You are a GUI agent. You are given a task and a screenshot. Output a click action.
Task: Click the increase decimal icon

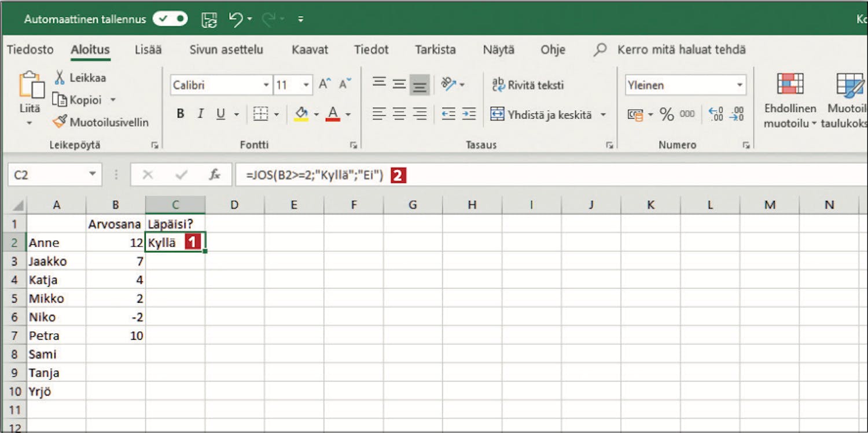click(x=716, y=114)
